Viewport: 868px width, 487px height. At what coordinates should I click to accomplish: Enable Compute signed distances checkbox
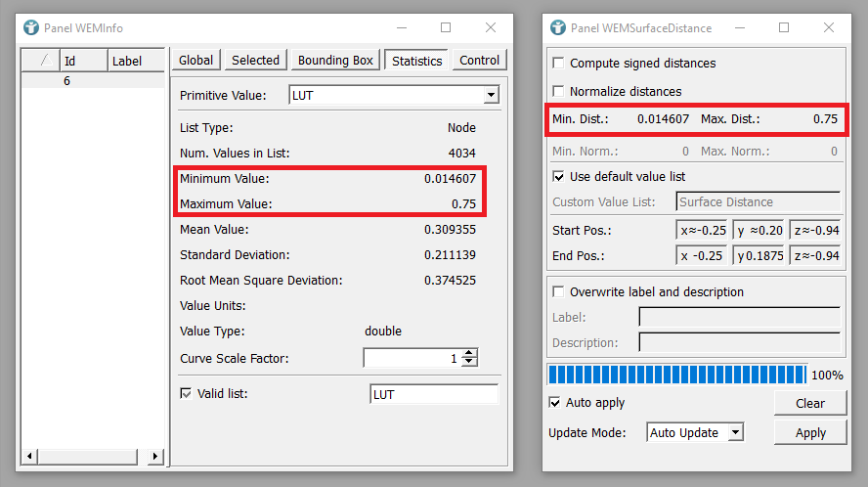[x=559, y=64]
